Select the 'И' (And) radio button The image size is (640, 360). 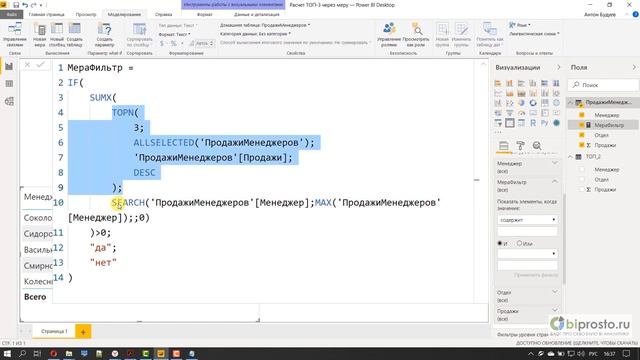(500, 243)
